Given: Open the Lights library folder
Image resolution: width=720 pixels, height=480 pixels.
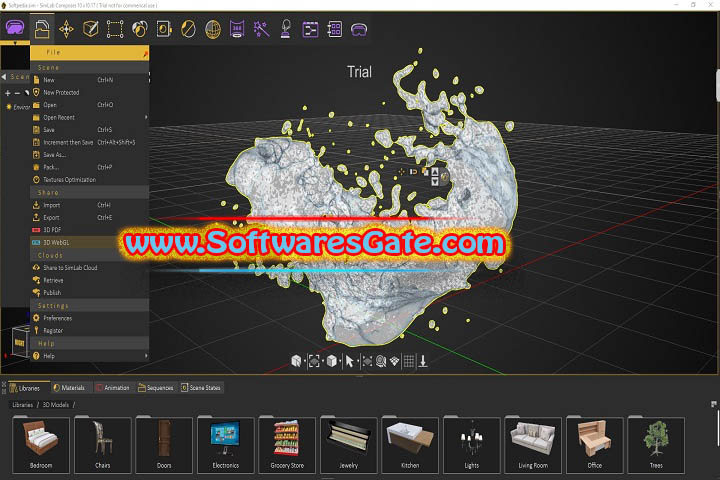Looking at the screenshot, I should point(472,445).
